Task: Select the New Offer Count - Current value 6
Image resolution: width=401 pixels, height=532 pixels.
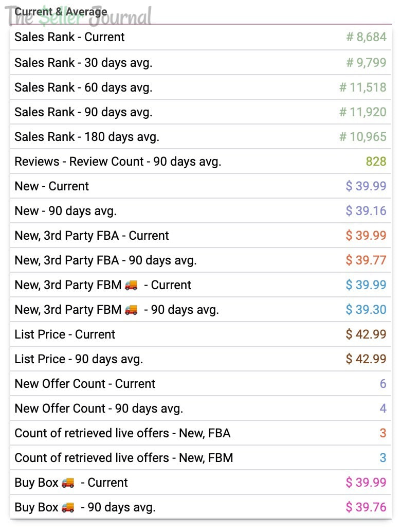Action: pyautogui.click(x=382, y=384)
